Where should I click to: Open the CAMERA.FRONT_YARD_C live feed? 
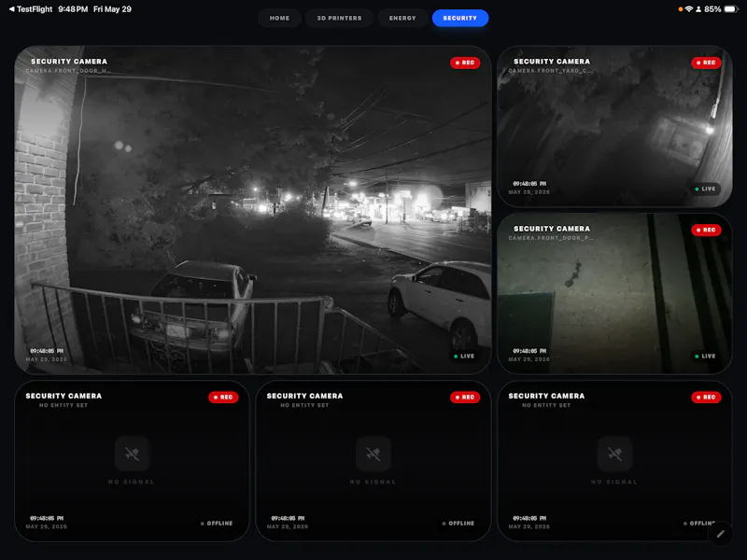click(614, 126)
